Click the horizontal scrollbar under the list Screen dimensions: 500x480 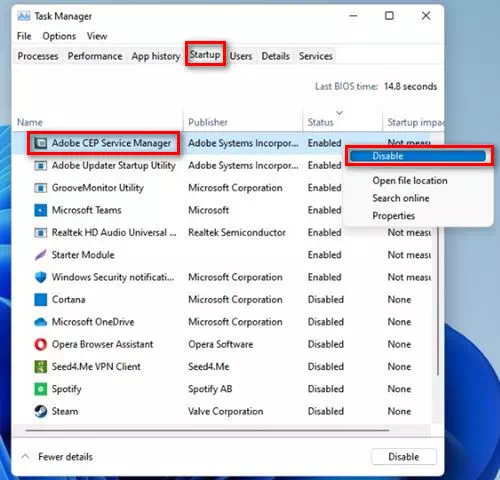[207, 431]
